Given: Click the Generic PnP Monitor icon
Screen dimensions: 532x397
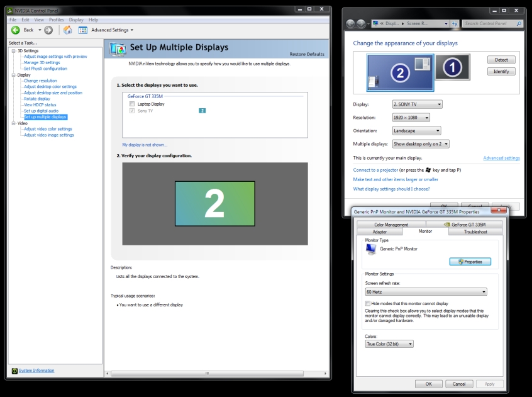Looking at the screenshot, I should pos(371,249).
